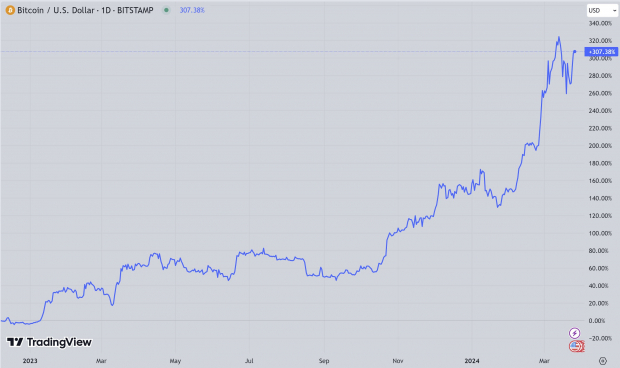Image resolution: width=620 pixels, height=368 pixels.
Task: Click the green market status dot
Action: pyautogui.click(x=166, y=10)
